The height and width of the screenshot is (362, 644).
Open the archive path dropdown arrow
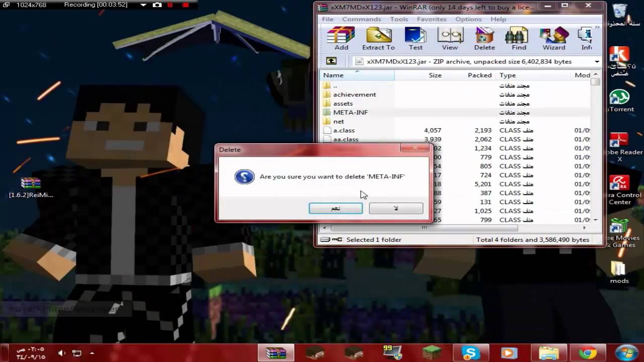[x=597, y=61]
